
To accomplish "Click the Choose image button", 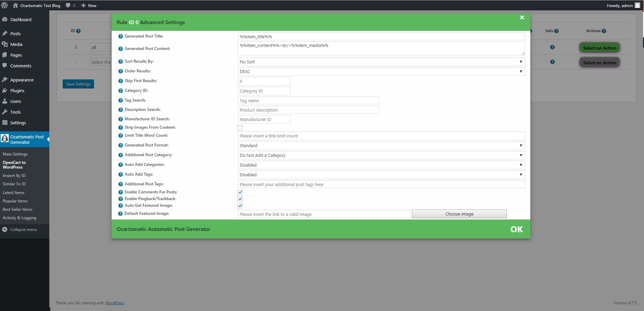I will tap(459, 214).
